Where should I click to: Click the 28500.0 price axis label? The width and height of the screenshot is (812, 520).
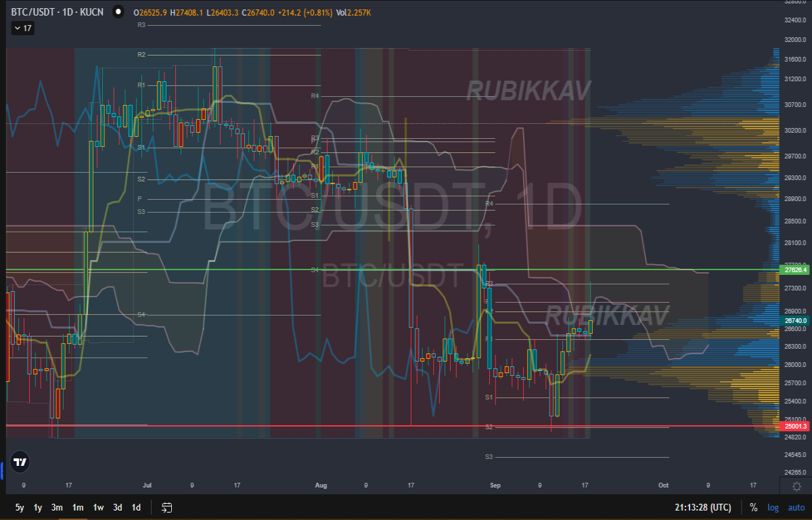[x=796, y=221]
